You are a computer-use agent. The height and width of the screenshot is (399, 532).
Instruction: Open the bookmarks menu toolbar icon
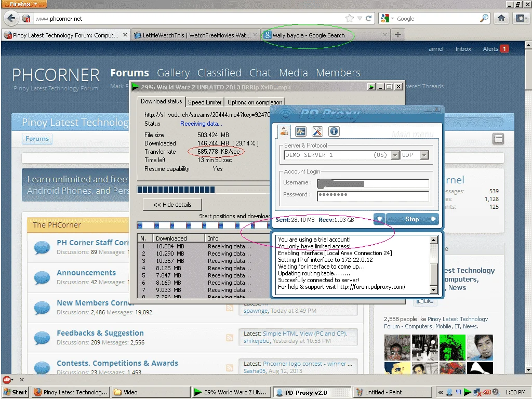(x=521, y=18)
